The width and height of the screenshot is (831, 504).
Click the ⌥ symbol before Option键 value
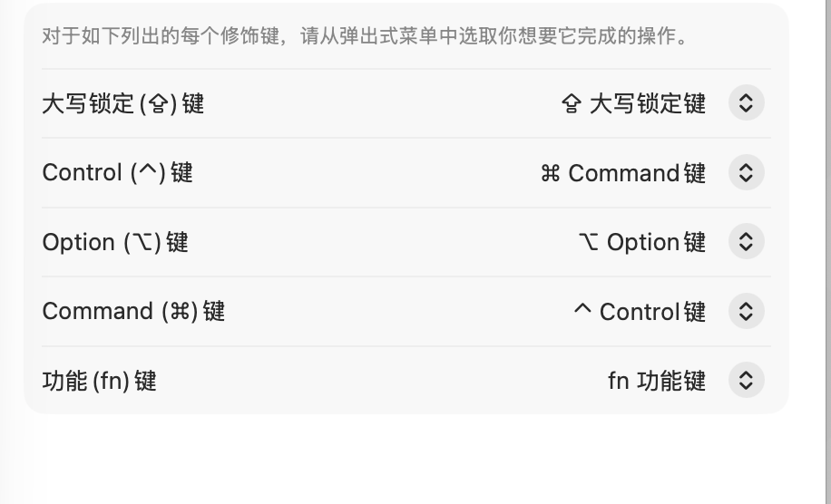[589, 242]
